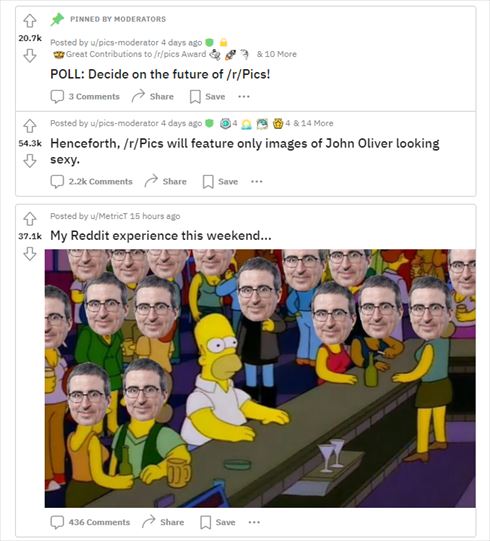The image size is (490, 541).
Task: Expand '& 14 More' awards on second post
Action: coord(313,123)
